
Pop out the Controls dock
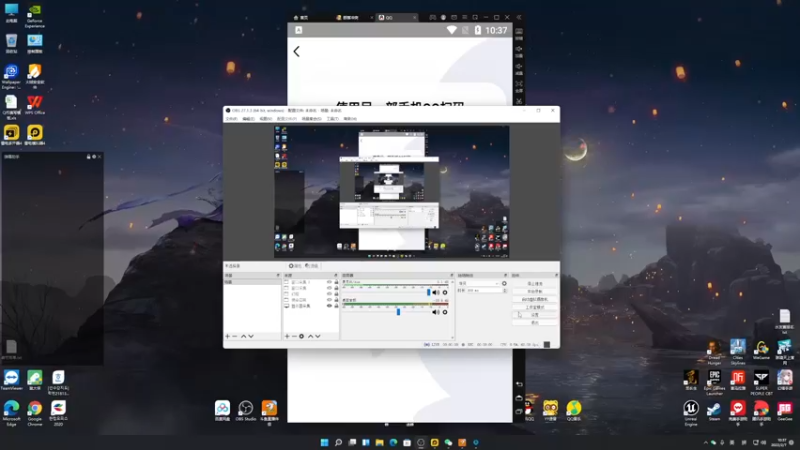pyautogui.click(x=557, y=275)
